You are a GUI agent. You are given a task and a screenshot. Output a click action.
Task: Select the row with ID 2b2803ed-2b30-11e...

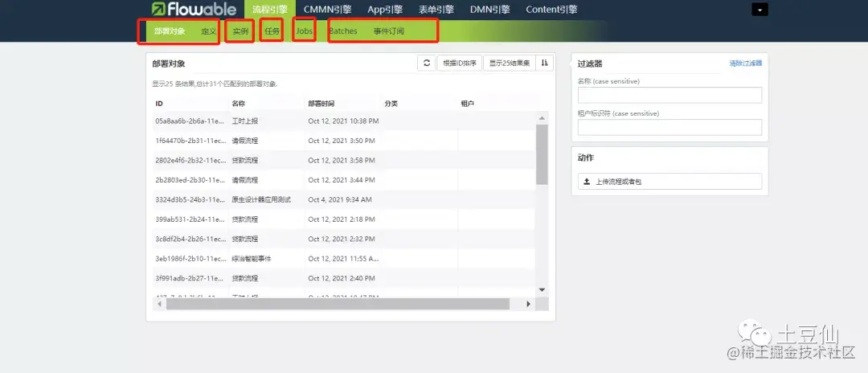point(344,180)
